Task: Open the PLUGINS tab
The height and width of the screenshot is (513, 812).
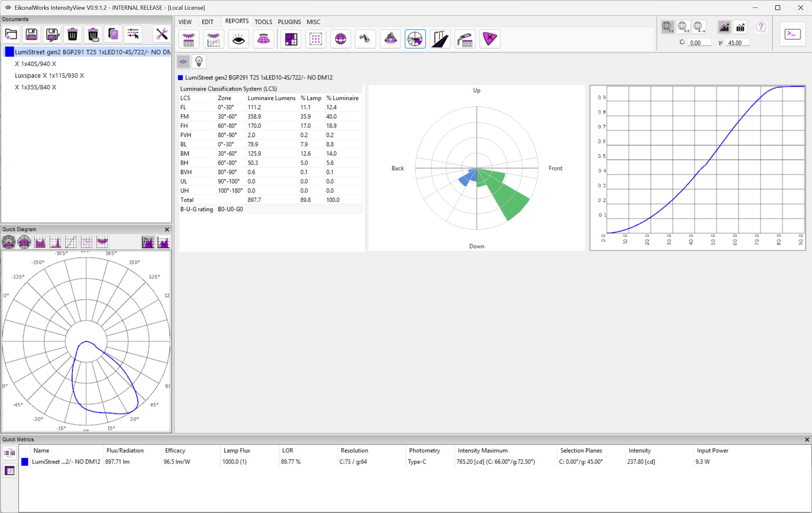Action: (x=289, y=22)
